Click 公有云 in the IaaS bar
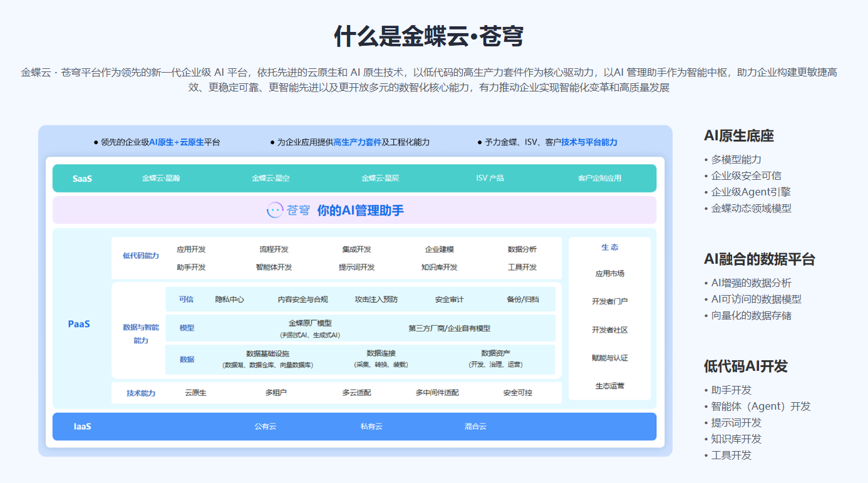 265,427
